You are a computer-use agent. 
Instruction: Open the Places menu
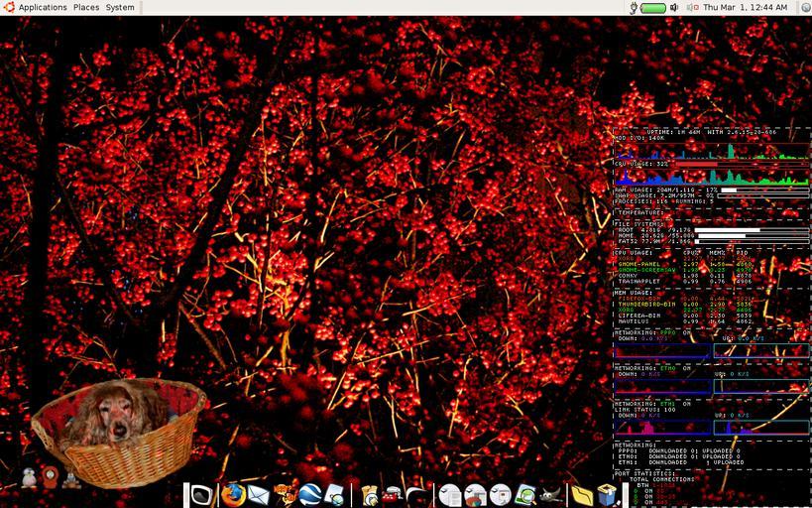tap(86, 7)
